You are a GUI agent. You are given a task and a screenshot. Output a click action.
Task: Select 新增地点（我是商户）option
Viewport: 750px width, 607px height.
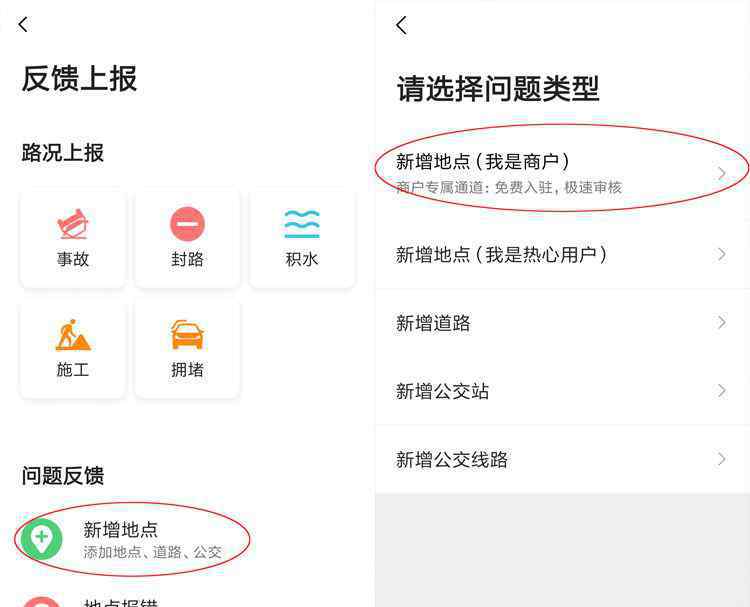pyautogui.click(x=562, y=173)
